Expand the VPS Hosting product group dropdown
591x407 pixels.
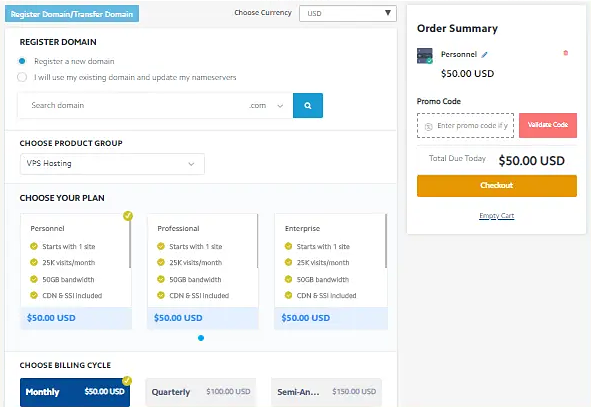[112, 164]
